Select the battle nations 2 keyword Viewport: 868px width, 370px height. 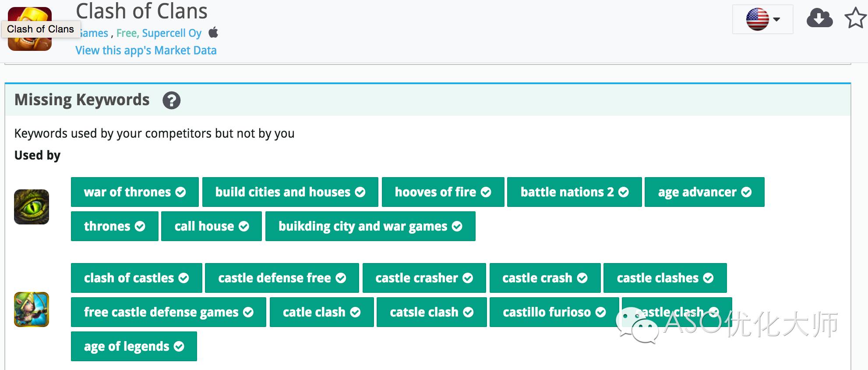[575, 192]
